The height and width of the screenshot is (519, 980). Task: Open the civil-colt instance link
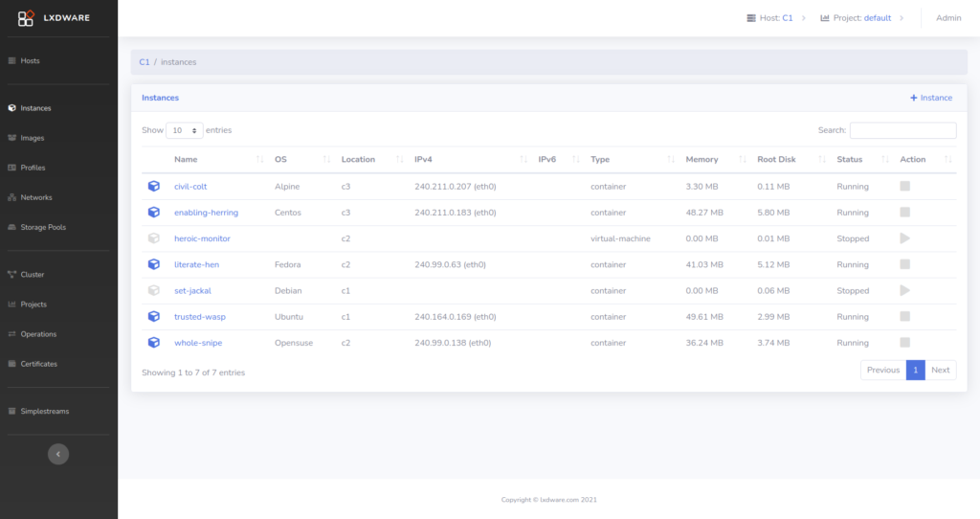pyautogui.click(x=190, y=187)
